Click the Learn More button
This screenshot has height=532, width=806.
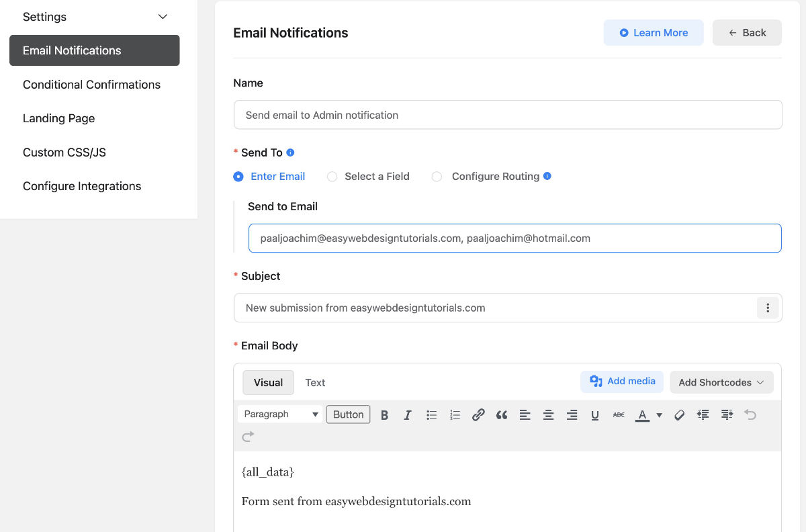pos(653,33)
